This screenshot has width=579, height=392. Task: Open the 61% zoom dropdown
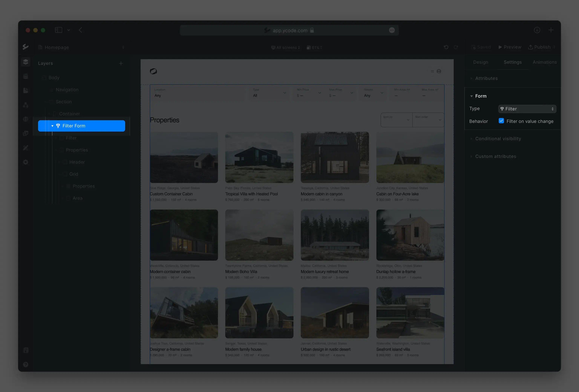pos(314,47)
